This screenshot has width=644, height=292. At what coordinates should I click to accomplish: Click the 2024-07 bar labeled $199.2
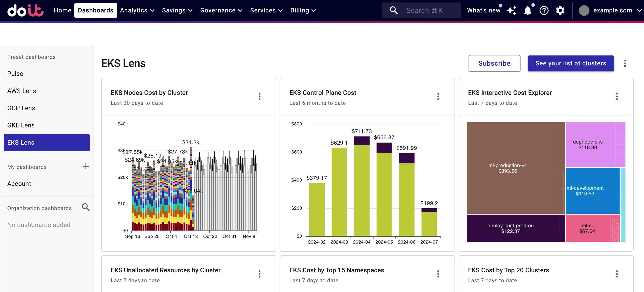click(429, 222)
